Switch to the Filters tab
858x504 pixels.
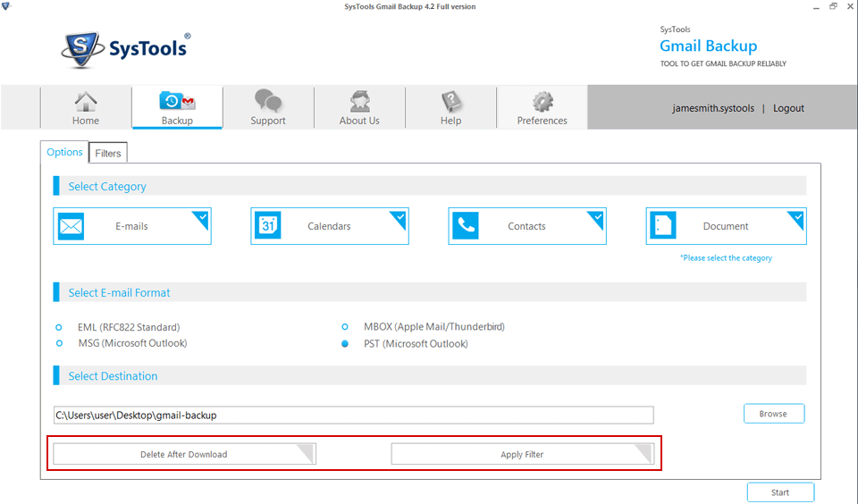[x=108, y=153]
